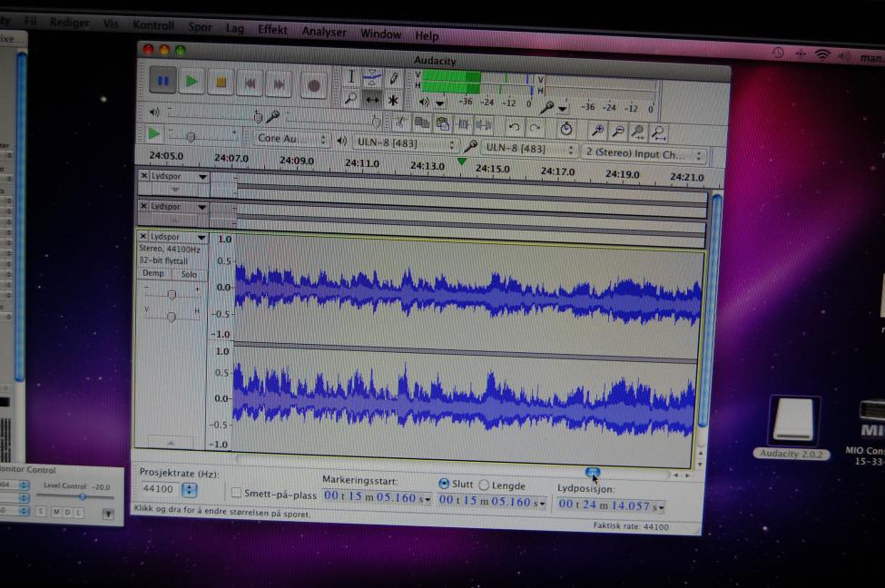
Task: Toggle Solo on the stereo track
Action: (x=189, y=274)
